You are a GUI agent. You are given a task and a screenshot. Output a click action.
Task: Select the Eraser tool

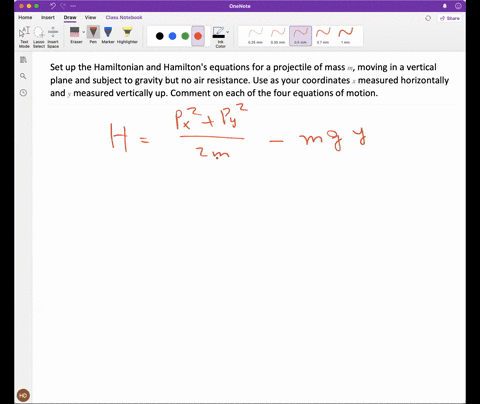click(x=75, y=35)
